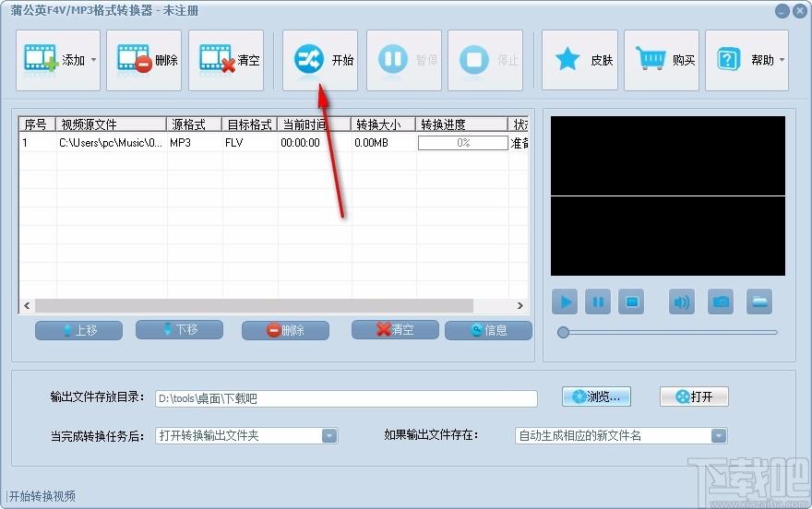This screenshot has width=812, height=509.
Task: Select the file row C:\Users\pc\Music
Action: click(x=273, y=143)
